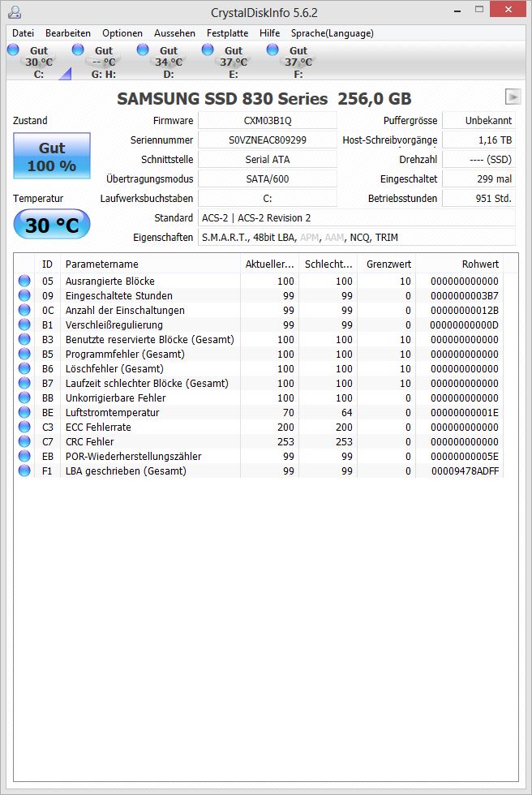Click the drive title SAMSUNG SSD 830 Series

pyautogui.click(x=264, y=98)
